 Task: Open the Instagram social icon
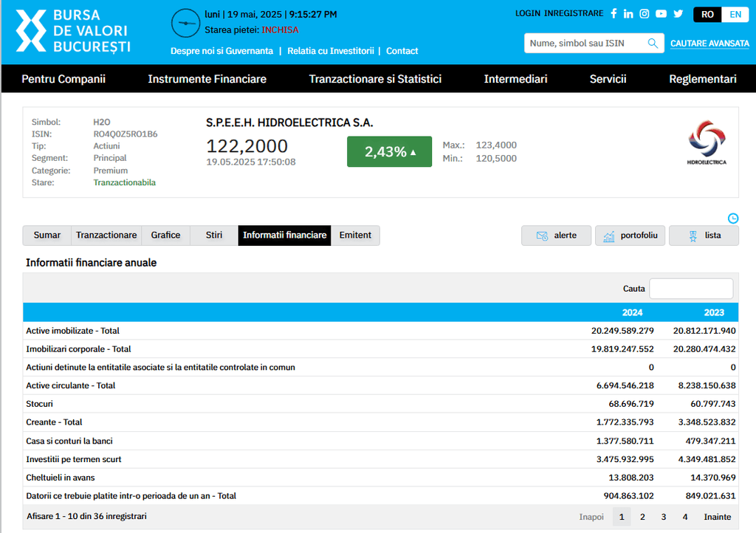point(645,13)
